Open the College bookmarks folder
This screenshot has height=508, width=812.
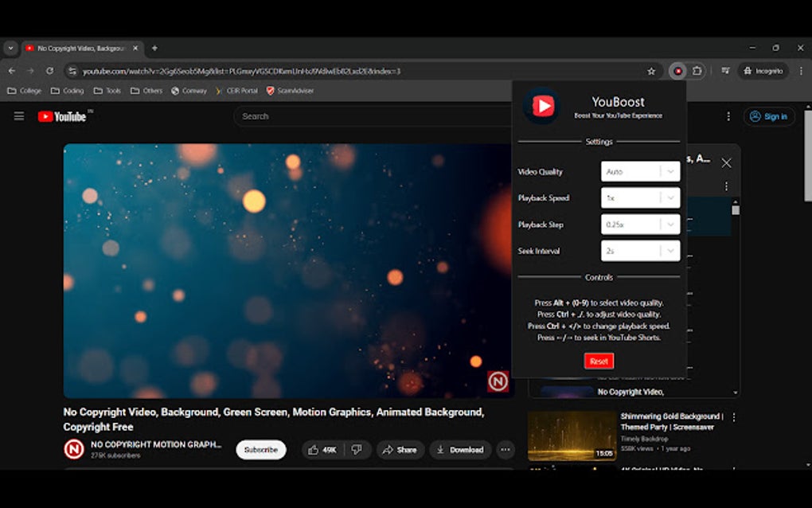[x=25, y=91]
